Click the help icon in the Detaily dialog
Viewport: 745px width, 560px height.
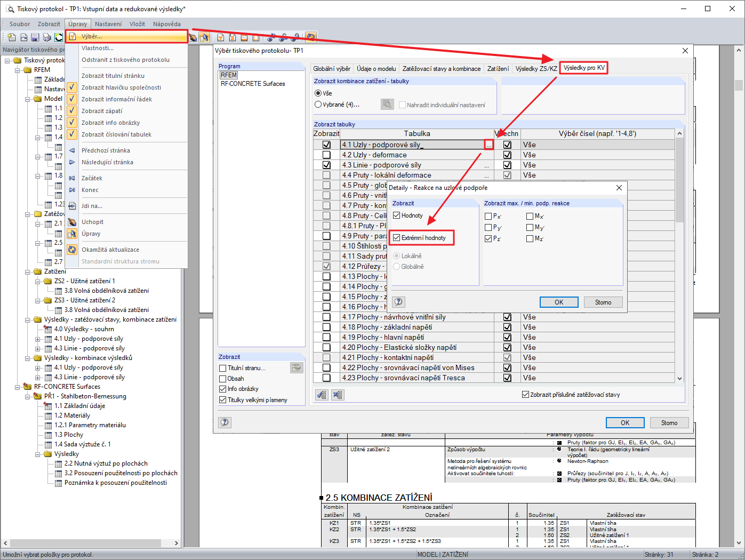coord(399,302)
